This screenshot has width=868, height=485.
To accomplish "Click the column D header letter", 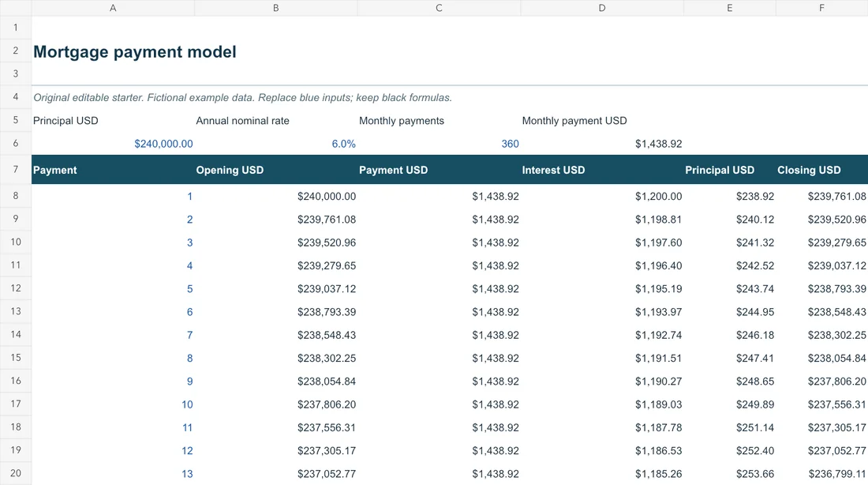I will (602, 8).
